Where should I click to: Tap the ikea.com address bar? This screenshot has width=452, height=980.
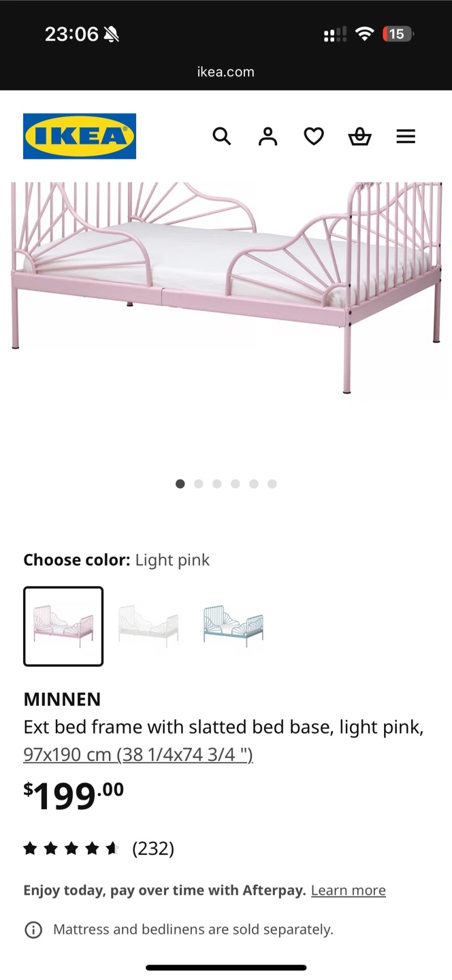click(x=226, y=71)
